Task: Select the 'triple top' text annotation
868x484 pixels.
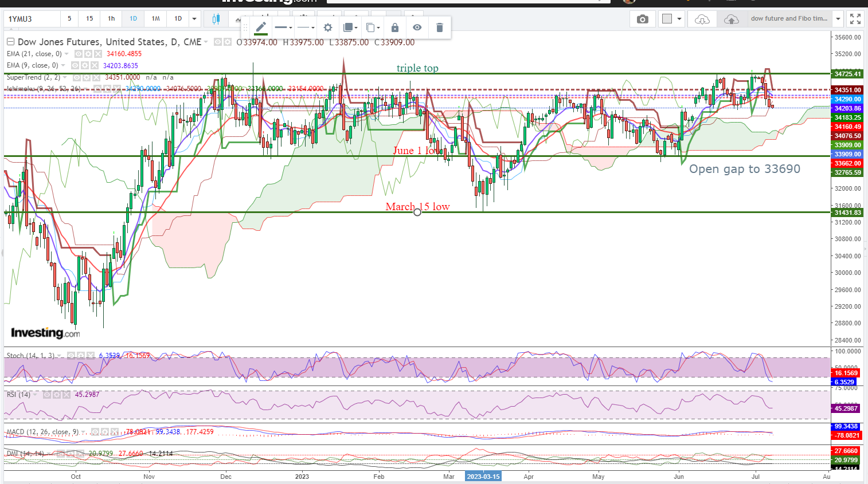Action: [x=417, y=68]
